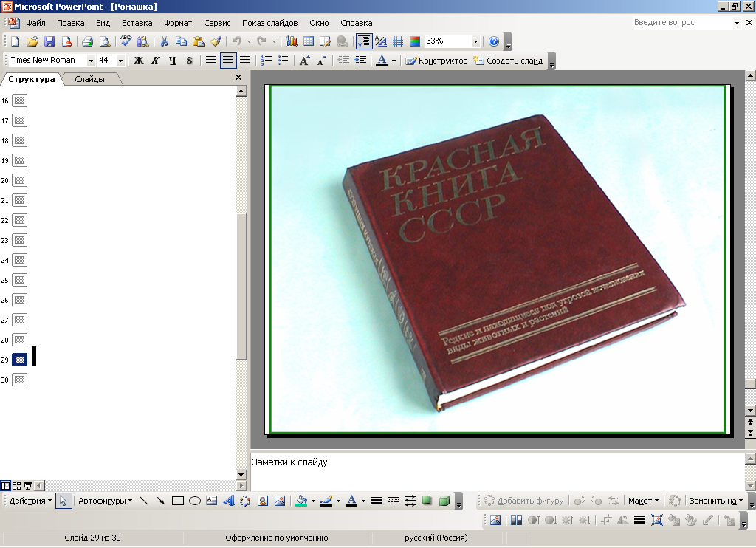Cut selection with scissors icon
Image resolution: width=756 pixels, height=548 pixels.
click(x=164, y=41)
